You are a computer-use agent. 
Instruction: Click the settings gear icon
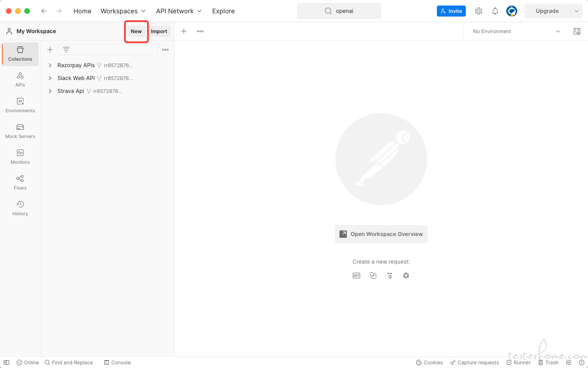tap(479, 11)
